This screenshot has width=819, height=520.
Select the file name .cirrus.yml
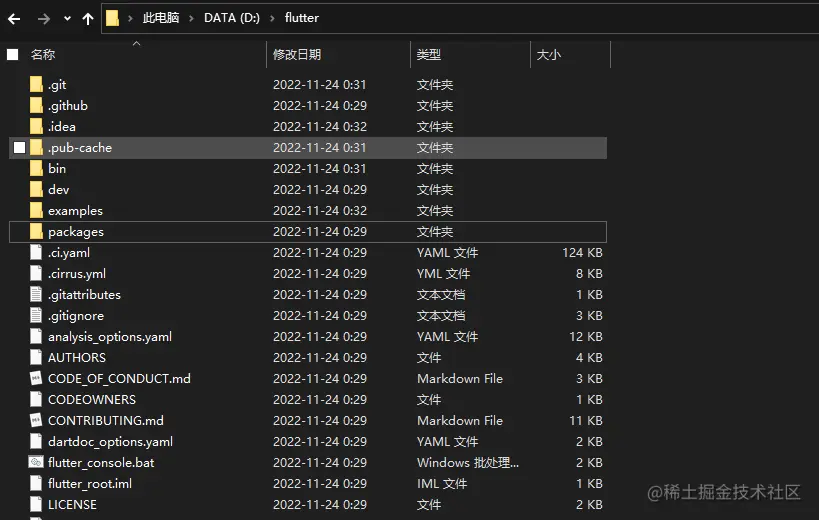77,274
